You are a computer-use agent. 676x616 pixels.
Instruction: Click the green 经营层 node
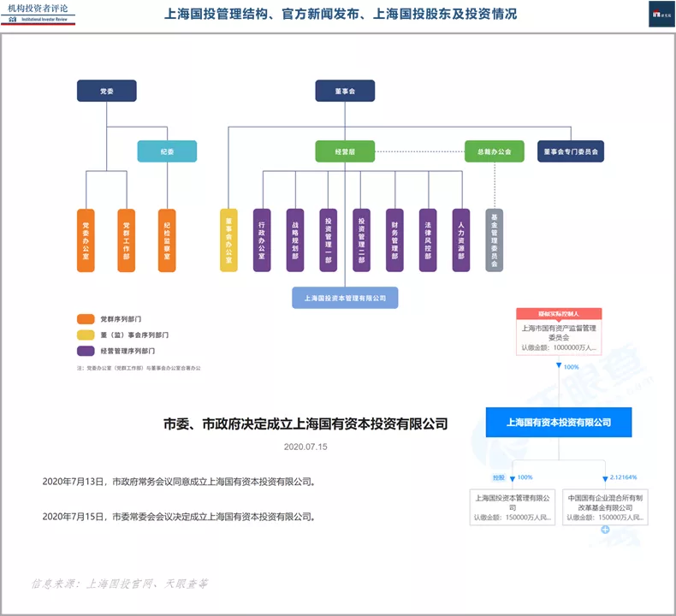[345, 151]
